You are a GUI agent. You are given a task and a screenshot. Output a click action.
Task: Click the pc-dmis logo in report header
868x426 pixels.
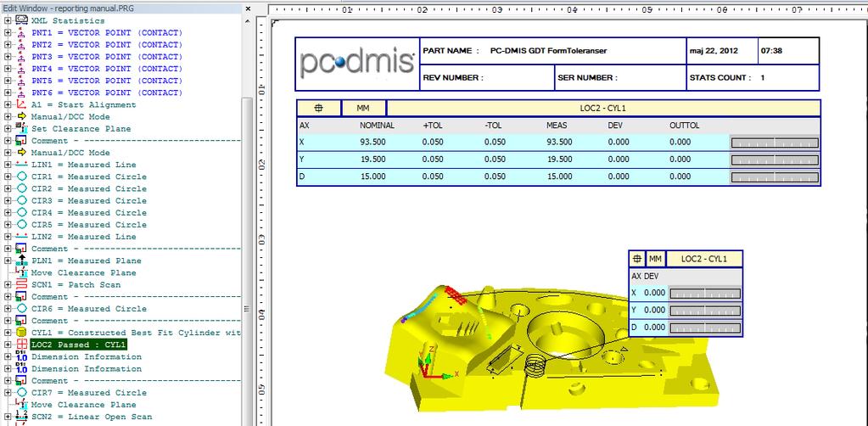point(357,64)
